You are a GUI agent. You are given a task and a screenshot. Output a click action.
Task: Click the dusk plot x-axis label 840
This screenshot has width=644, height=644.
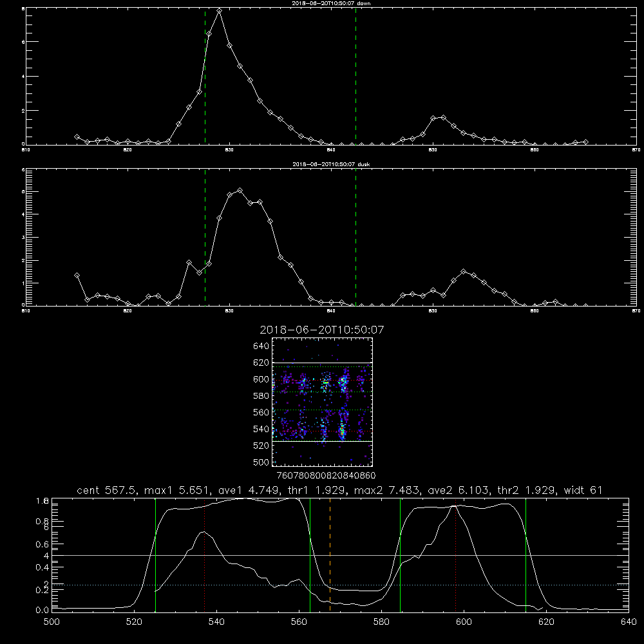pyautogui.click(x=331, y=311)
